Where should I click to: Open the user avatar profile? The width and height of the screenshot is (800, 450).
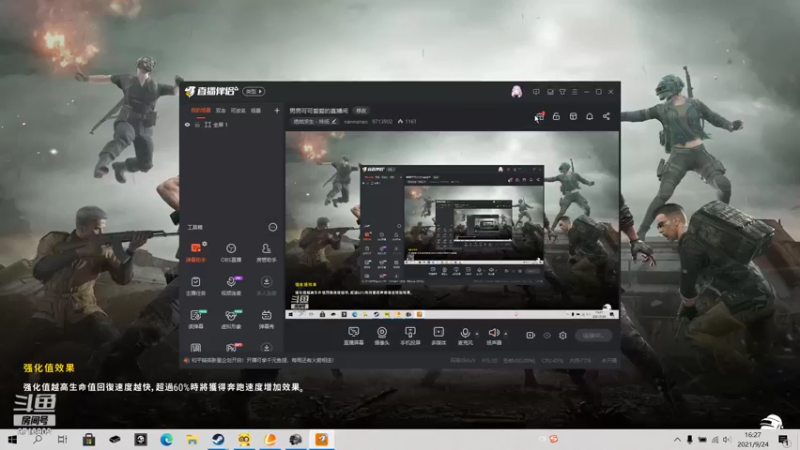pyautogui.click(x=516, y=91)
